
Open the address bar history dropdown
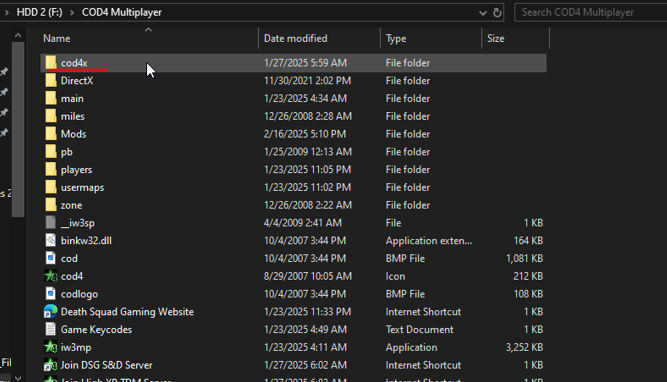[482, 13]
